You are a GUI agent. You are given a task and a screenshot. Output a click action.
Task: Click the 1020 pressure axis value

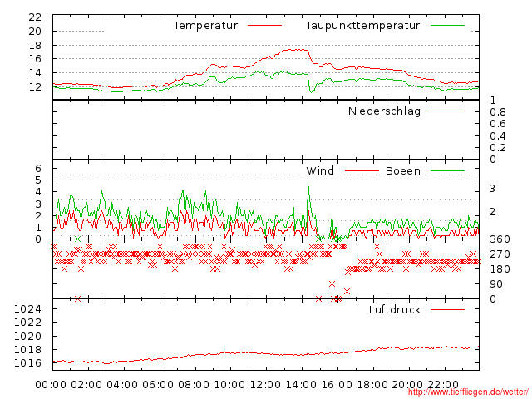point(27,336)
